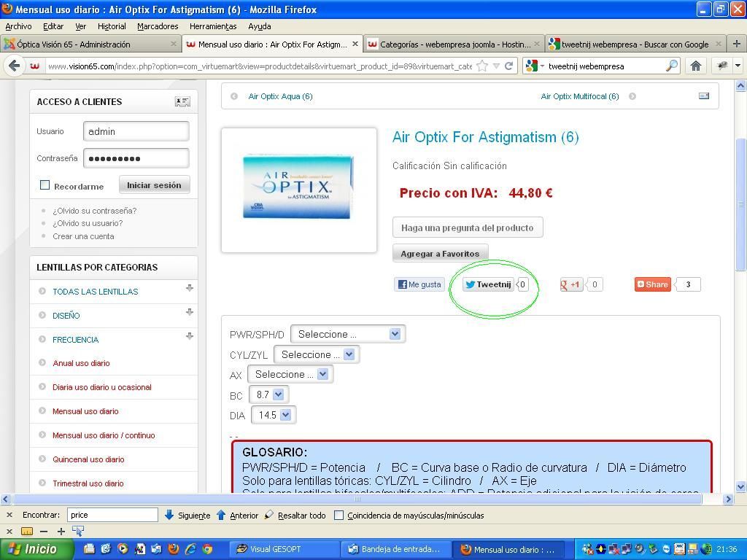Open the Windows Inicio start button

tap(36, 549)
